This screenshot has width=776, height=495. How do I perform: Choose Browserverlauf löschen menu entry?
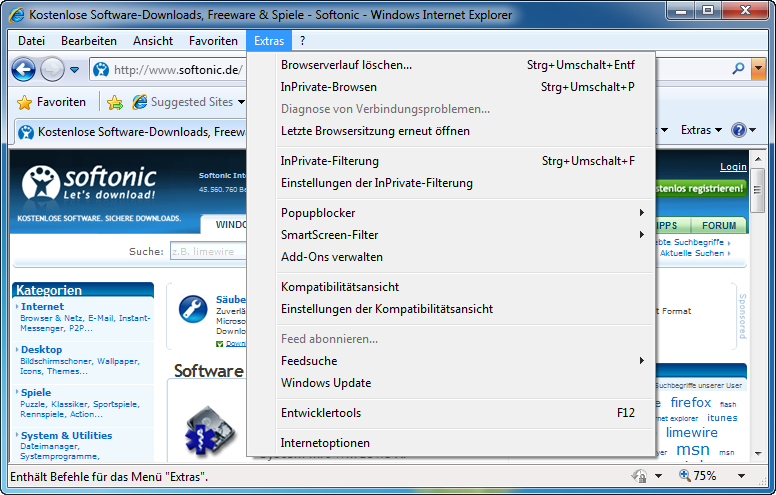pos(346,65)
